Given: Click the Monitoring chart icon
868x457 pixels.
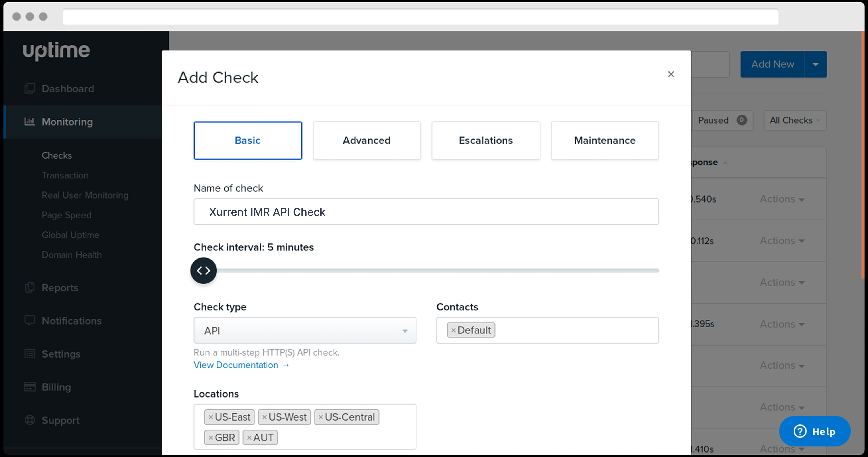Looking at the screenshot, I should (30, 122).
